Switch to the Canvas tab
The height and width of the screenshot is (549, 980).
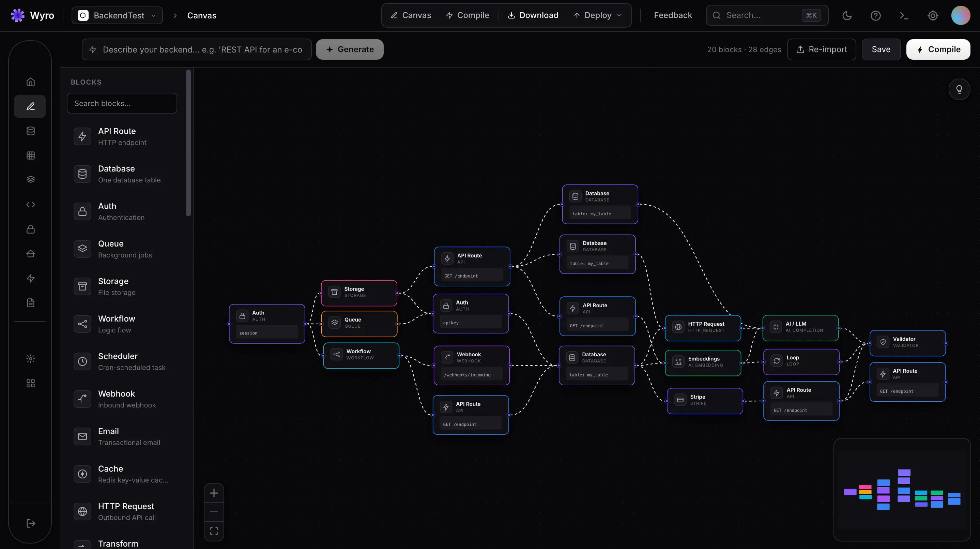tap(411, 16)
